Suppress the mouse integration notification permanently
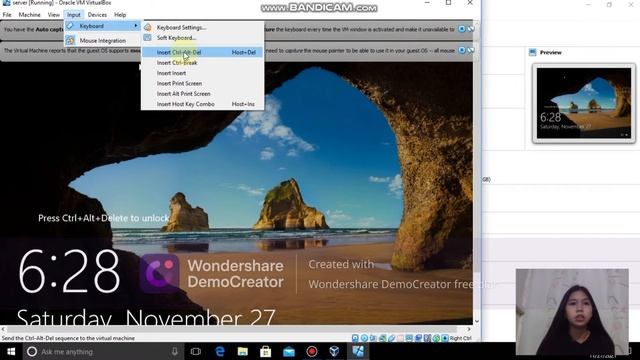Viewport: 640px width, 360px height. point(471,50)
